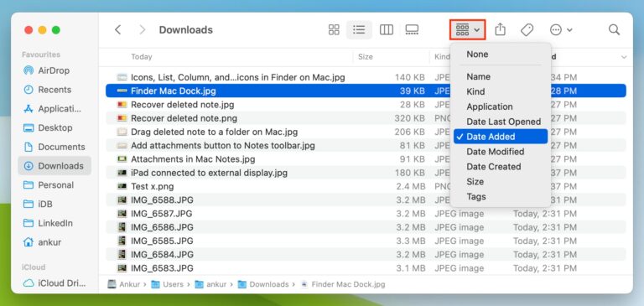
Task: Click Downloads in the path bar
Action: point(263,284)
